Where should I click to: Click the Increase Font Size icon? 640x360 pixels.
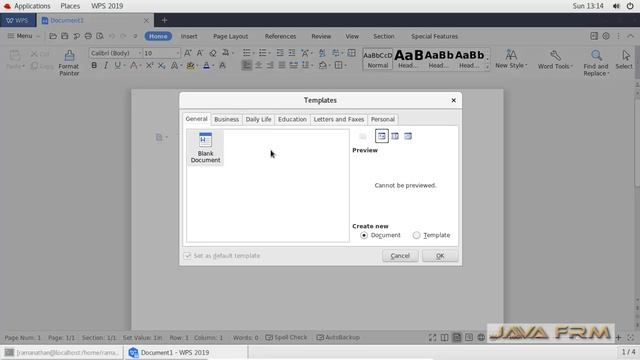(x=187, y=53)
